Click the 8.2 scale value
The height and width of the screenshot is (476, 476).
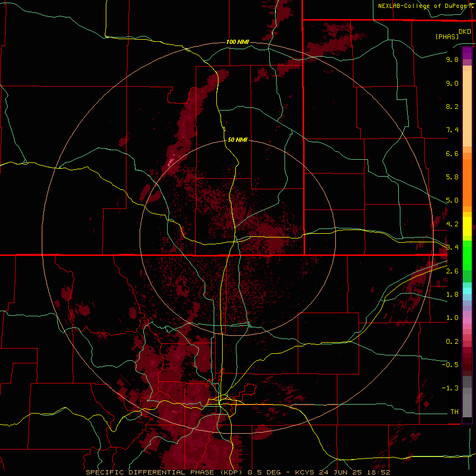coord(452,106)
